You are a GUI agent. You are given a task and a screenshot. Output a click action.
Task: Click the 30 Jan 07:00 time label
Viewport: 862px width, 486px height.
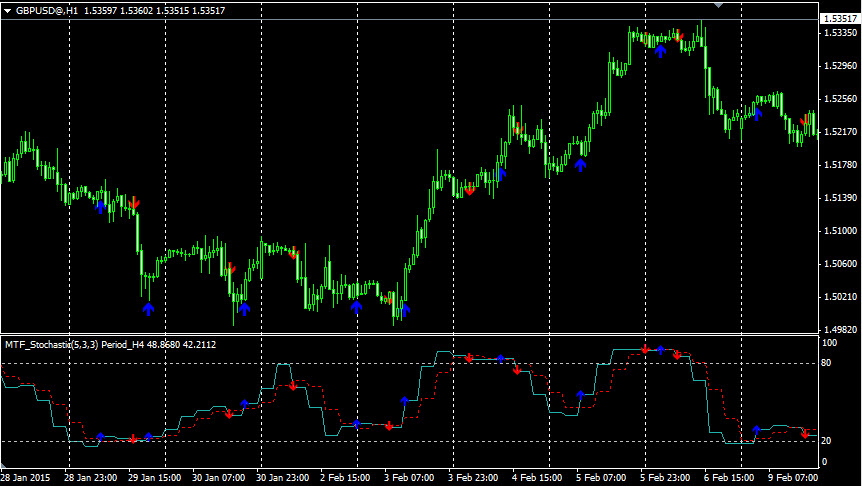coord(218,477)
